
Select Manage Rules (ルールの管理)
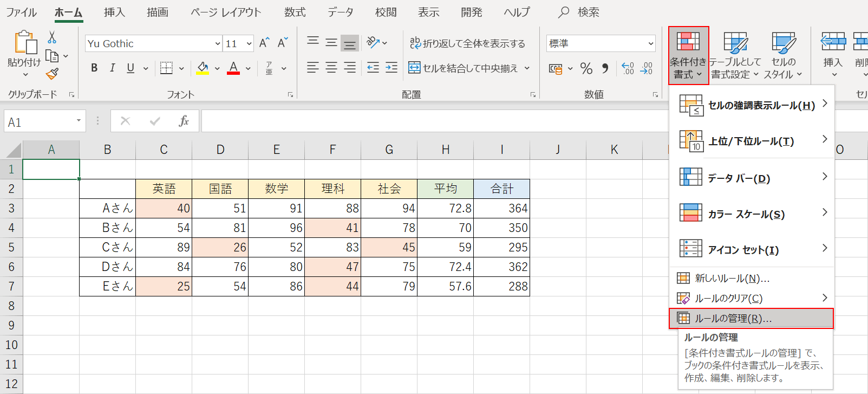(752, 318)
